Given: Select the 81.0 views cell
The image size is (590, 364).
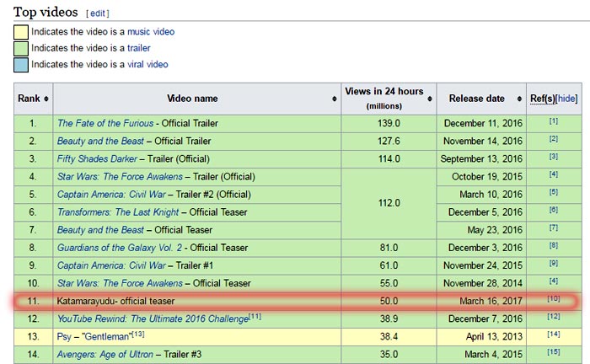Looking at the screenshot, I should coord(389,248).
